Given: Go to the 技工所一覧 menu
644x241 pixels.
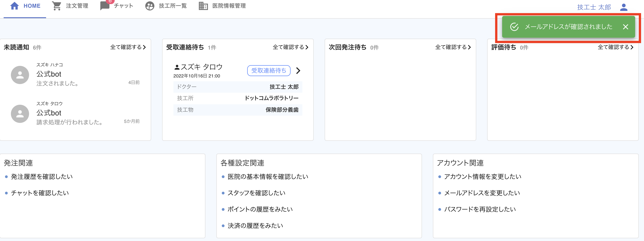Looking at the screenshot, I should 173,6.
